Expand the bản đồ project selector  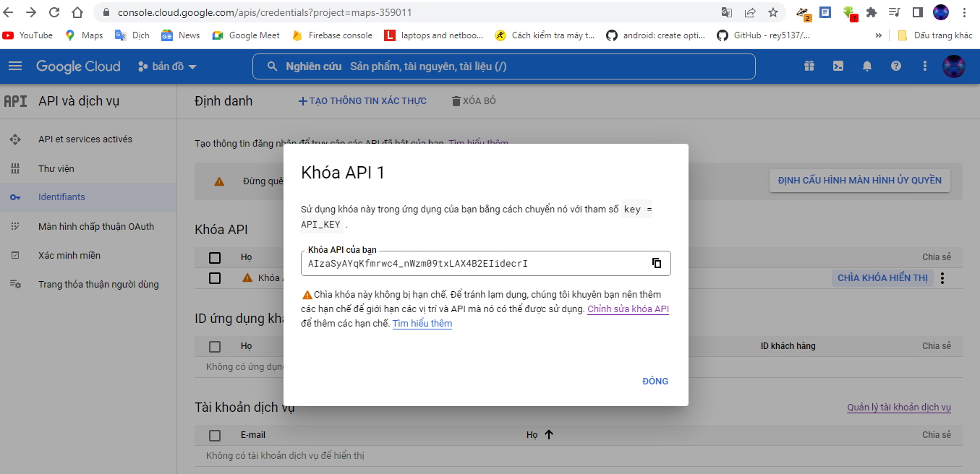pyautogui.click(x=167, y=66)
